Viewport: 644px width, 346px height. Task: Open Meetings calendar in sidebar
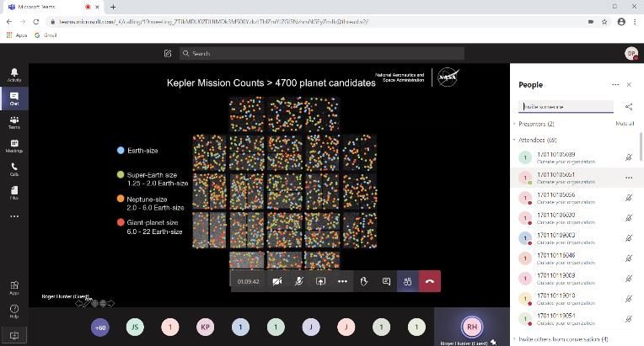click(14, 146)
